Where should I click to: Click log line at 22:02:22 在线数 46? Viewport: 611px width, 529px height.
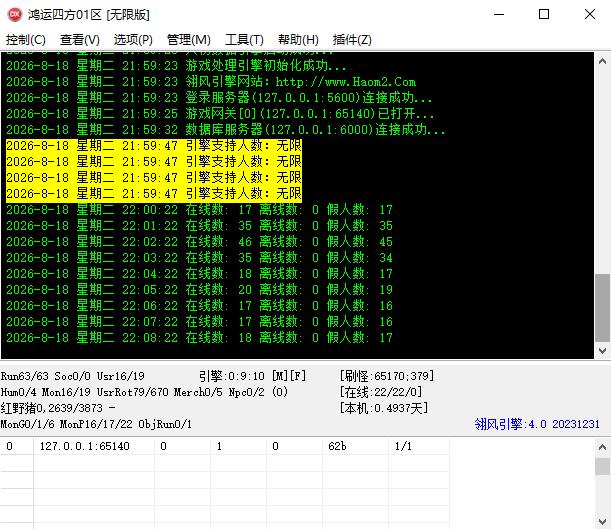200,242
